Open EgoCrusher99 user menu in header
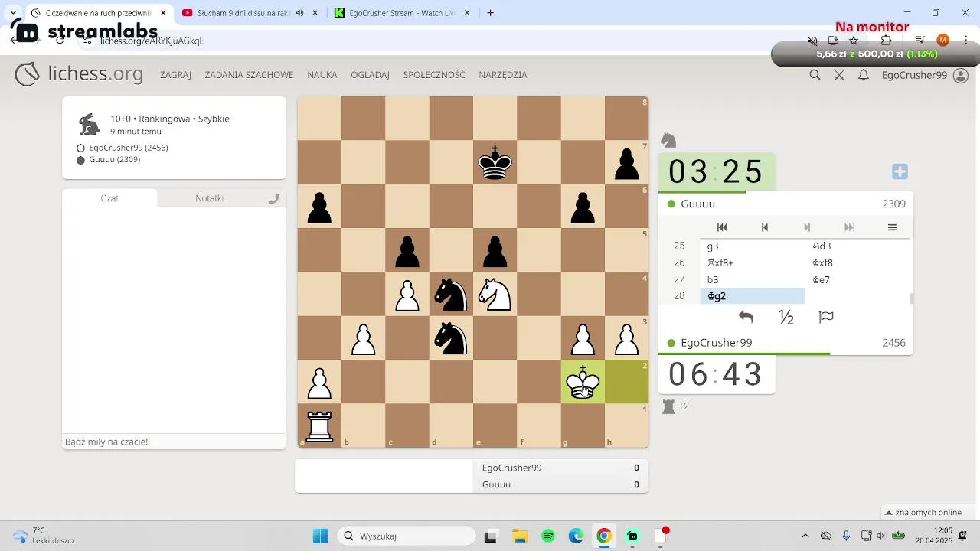 click(x=914, y=75)
